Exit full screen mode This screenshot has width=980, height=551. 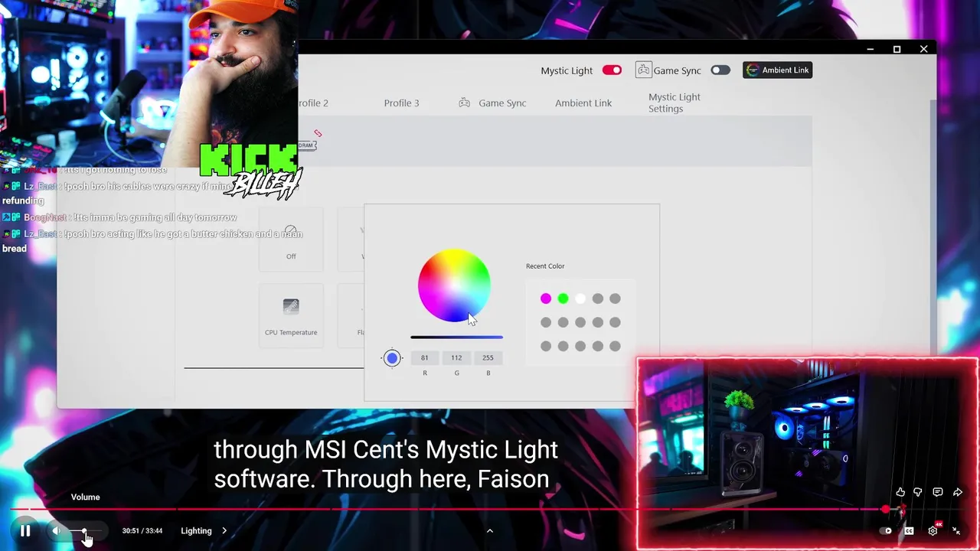point(956,530)
